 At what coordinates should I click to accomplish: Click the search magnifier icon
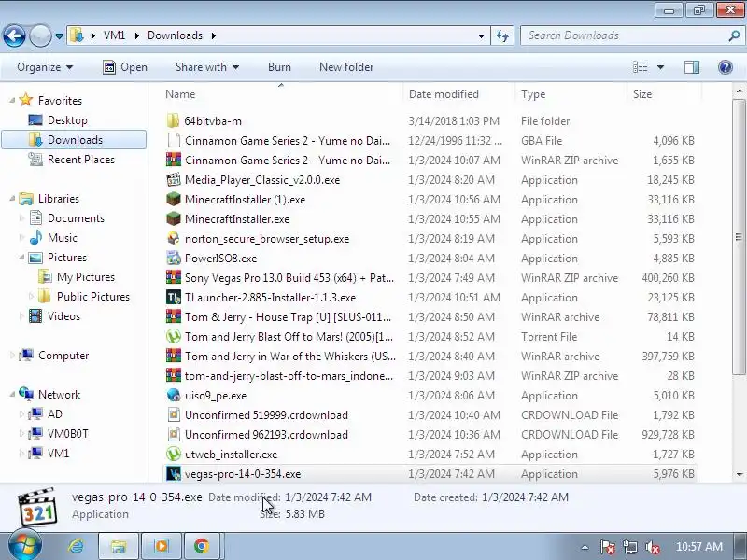(x=734, y=35)
